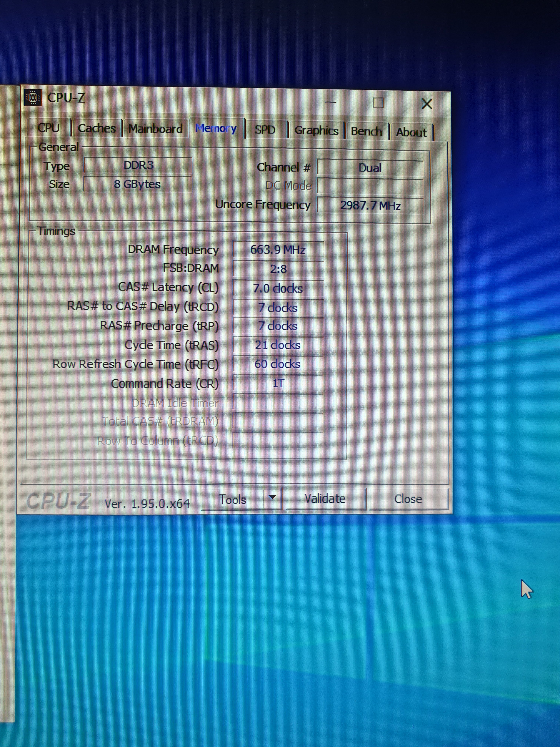Go to the Bench tab
This screenshot has height=747, width=560.
366,131
